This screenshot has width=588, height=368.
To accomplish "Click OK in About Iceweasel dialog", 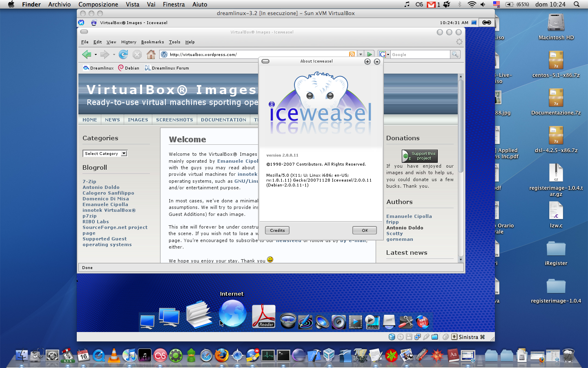I will [364, 230].
